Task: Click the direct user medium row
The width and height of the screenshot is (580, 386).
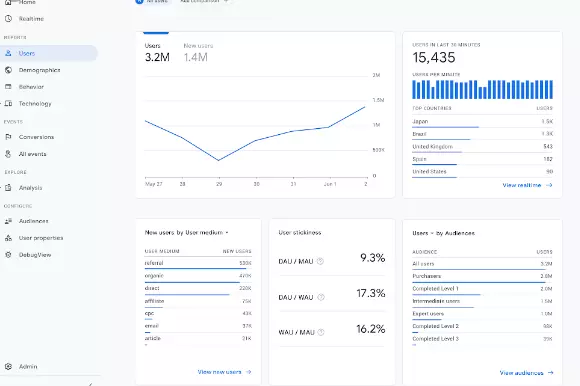Action: (x=198, y=289)
